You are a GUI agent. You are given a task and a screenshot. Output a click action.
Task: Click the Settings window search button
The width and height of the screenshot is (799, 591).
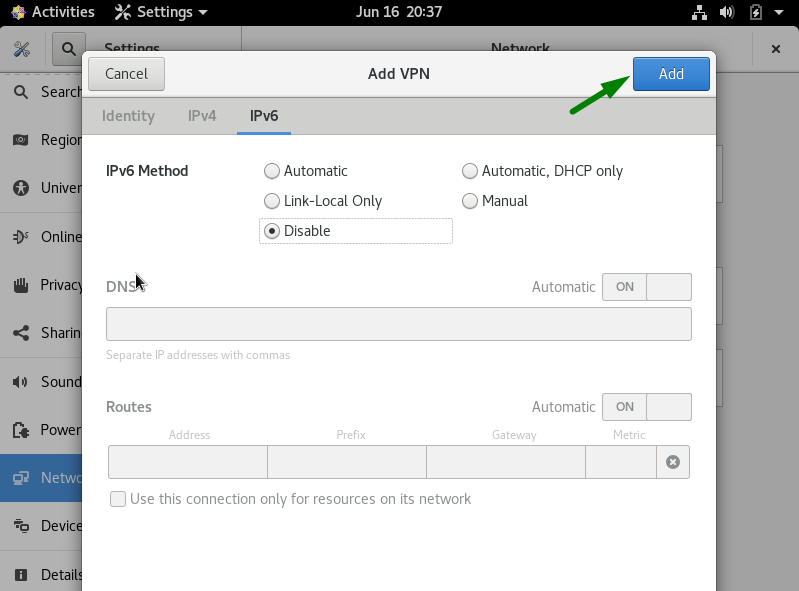coord(69,49)
